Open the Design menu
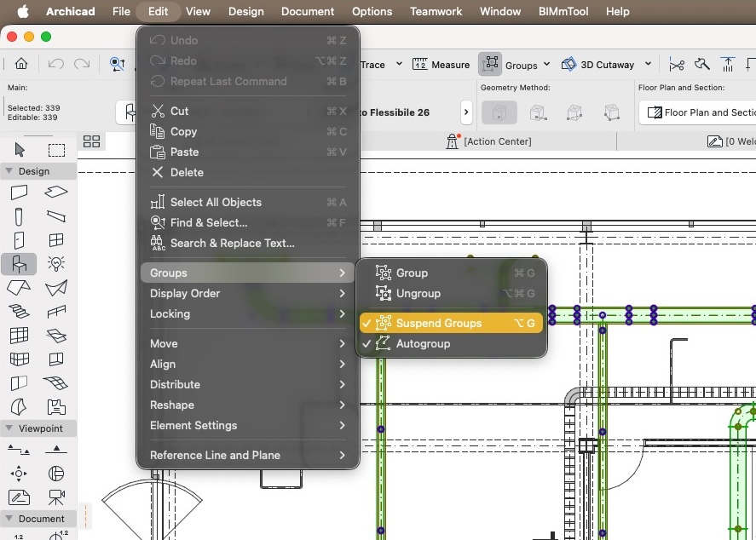Screen dimensions: 756x540 [x=246, y=12]
